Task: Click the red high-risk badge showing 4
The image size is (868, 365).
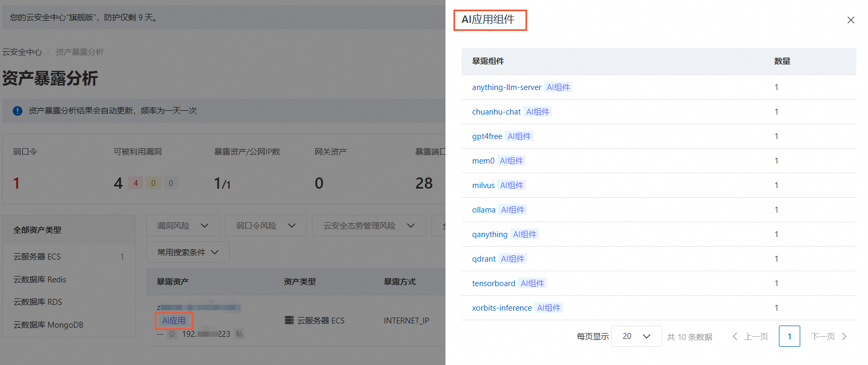Action: point(136,183)
